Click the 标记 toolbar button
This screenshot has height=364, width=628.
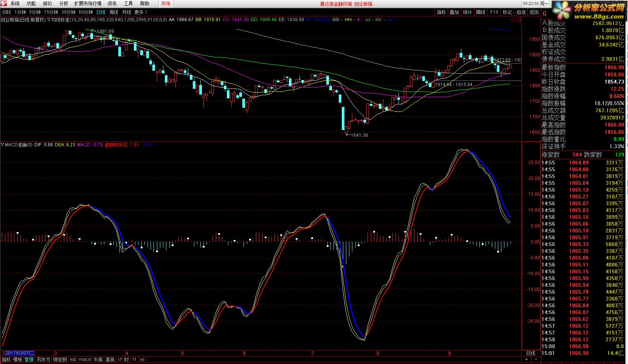507,12
